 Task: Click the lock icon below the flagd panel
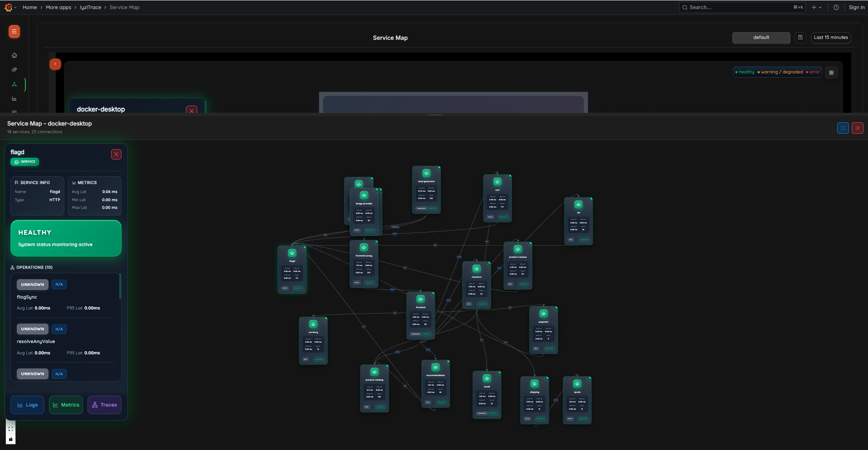point(10,439)
